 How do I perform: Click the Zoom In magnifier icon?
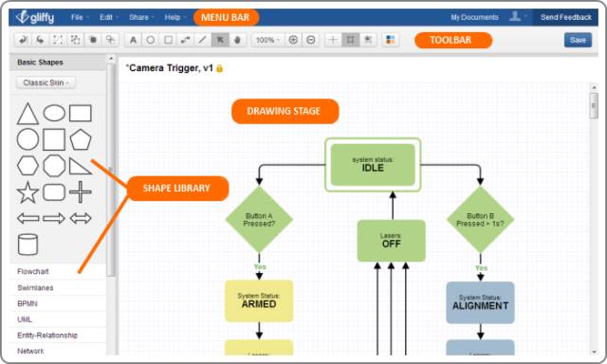click(293, 40)
